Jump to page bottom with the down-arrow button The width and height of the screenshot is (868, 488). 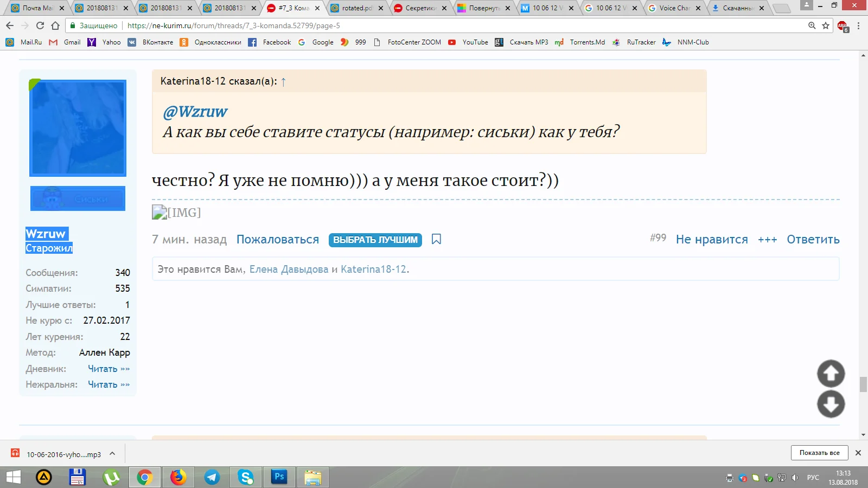point(831,404)
